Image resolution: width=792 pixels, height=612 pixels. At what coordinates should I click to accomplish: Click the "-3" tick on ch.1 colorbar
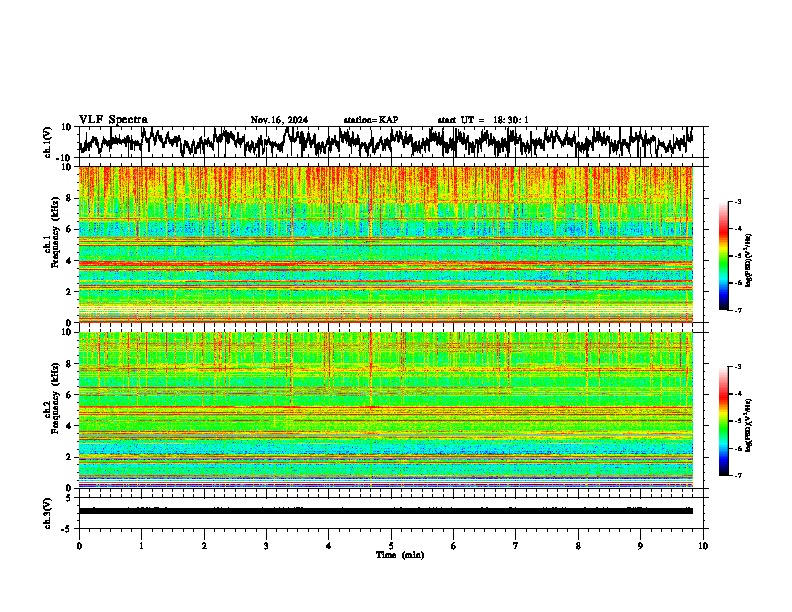pyautogui.click(x=737, y=201)
